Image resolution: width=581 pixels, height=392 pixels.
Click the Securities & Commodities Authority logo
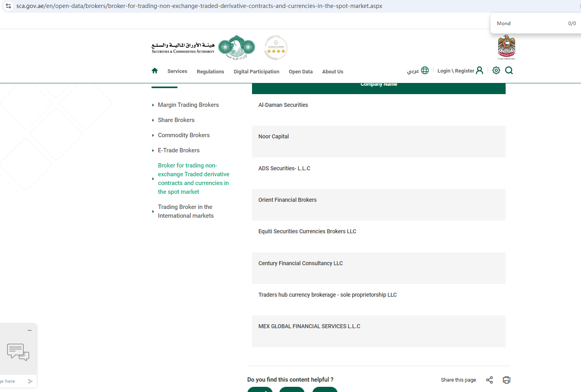coord(203,47)
